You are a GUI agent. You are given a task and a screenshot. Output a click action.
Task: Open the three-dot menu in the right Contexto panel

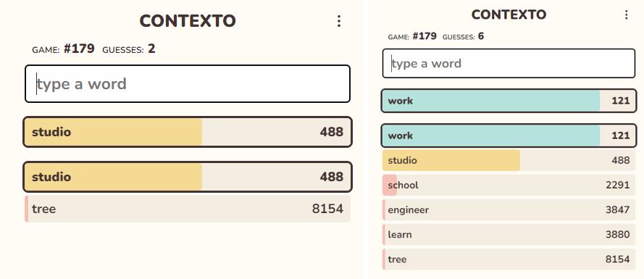click(x=627, y=14)
